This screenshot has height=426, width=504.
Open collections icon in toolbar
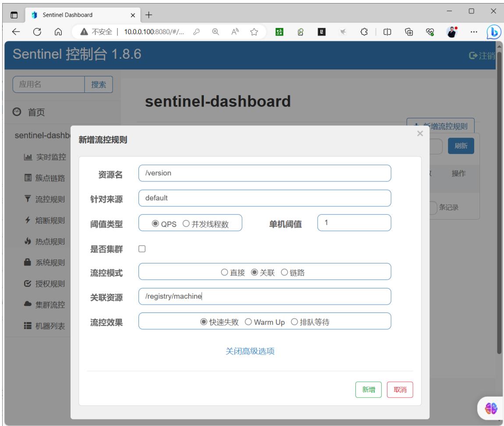tap(409, 32)
